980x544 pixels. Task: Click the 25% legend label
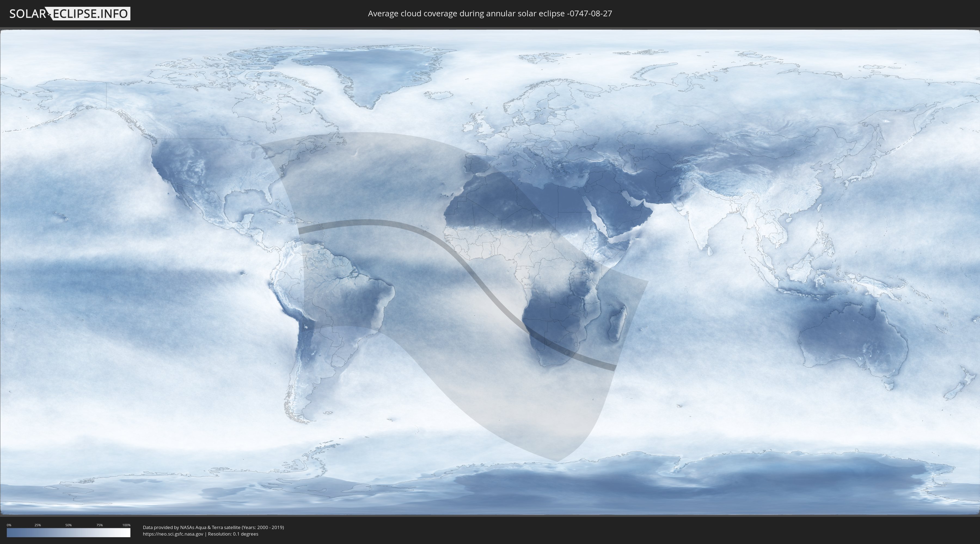tap(38, 525)
